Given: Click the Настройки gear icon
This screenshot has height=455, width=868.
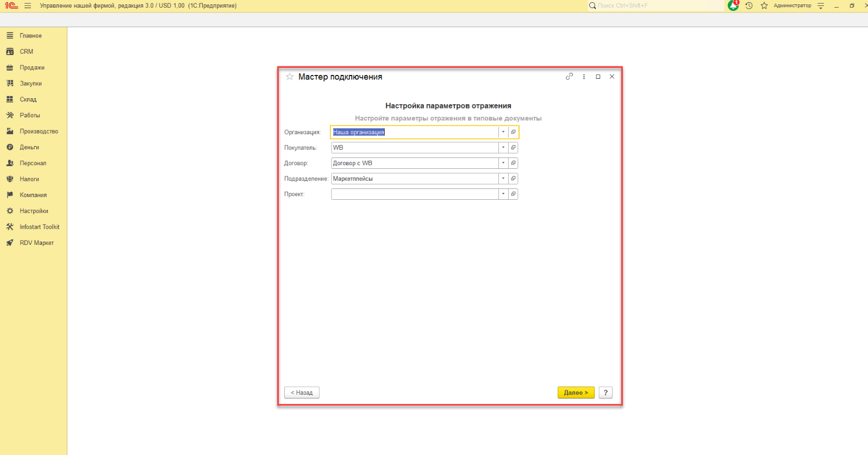Looking at the screenshot, I should pyautogui.click(x=10, y=211).
